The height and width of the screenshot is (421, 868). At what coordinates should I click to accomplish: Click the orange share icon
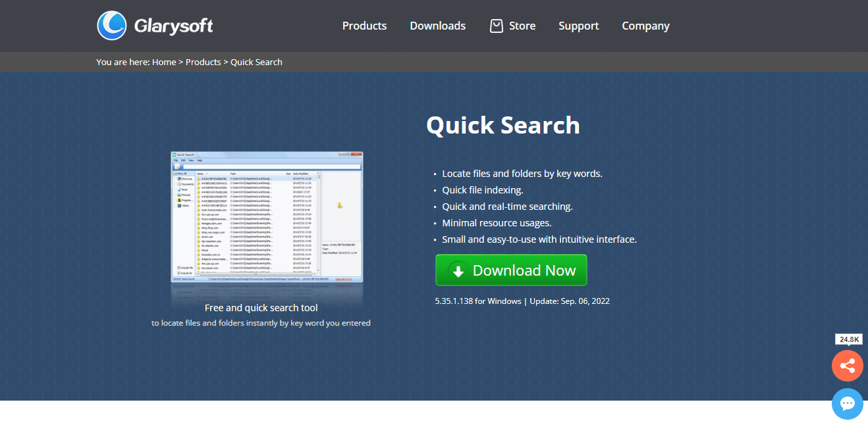point(848,366)
